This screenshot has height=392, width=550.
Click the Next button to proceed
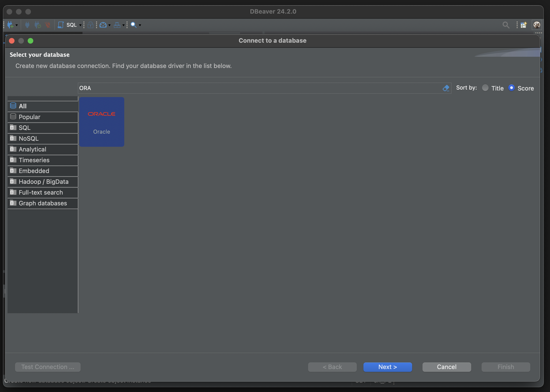pos(387,366)
